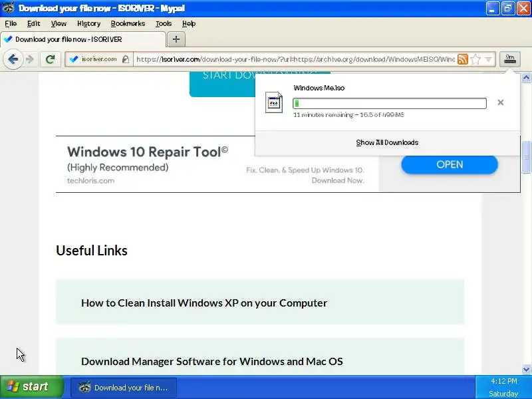Toggle the downloads panel toolbar button

tap(509, 59)
